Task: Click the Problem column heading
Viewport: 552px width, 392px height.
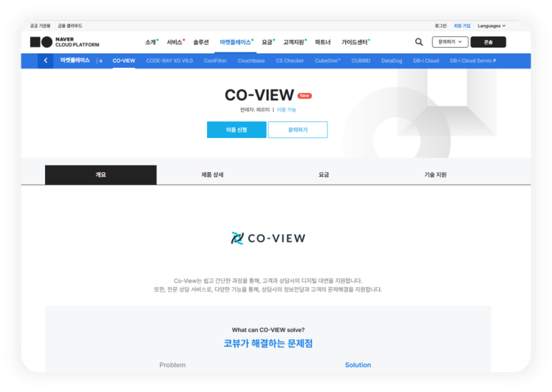Action: 173,365
